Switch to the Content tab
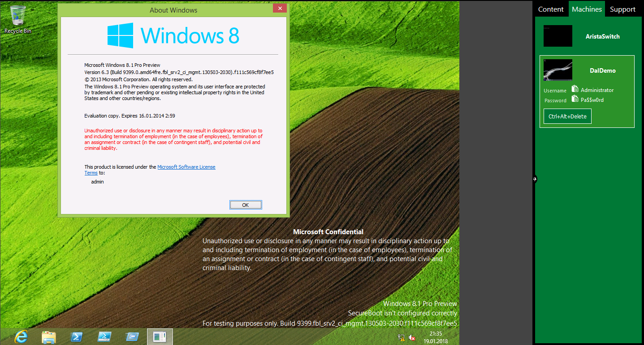 tap(551, 9)
